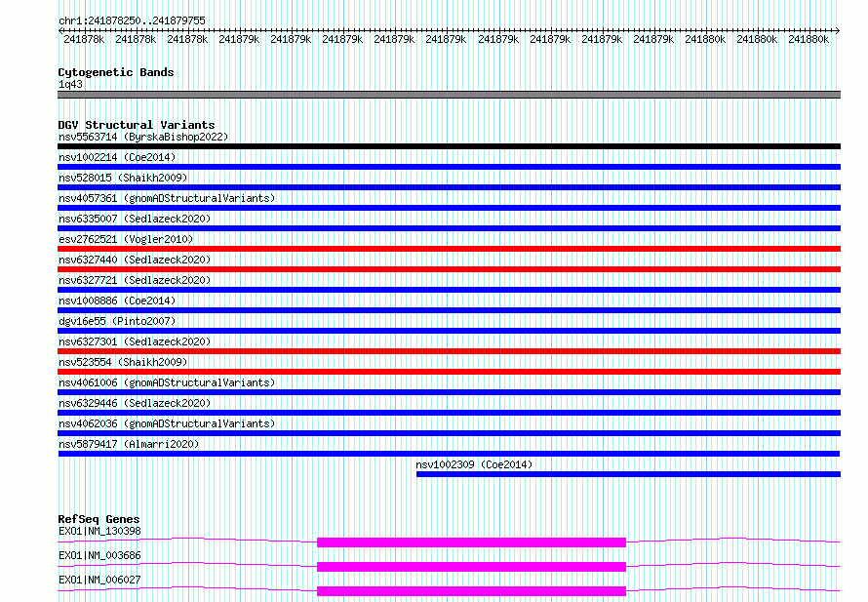Click the nsv528015 (Shaikh2009) label
This screenshot has width=868, height=602.
tap(123, 178)
